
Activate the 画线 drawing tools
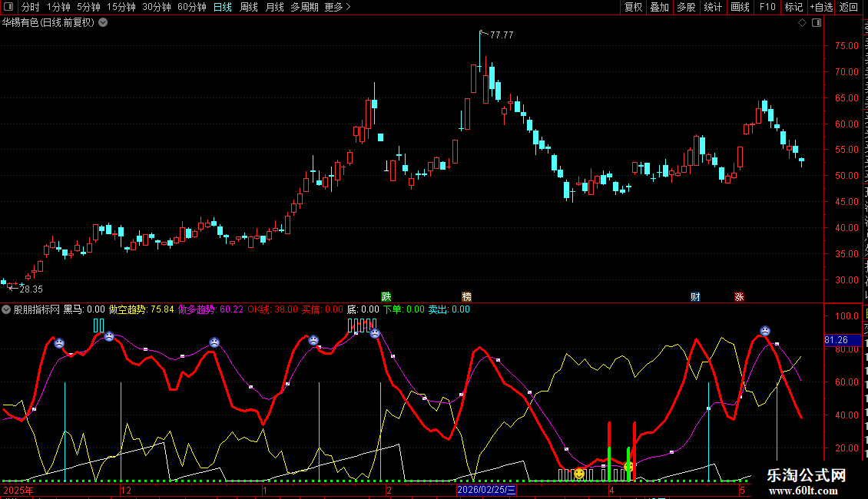coord(740,7)
